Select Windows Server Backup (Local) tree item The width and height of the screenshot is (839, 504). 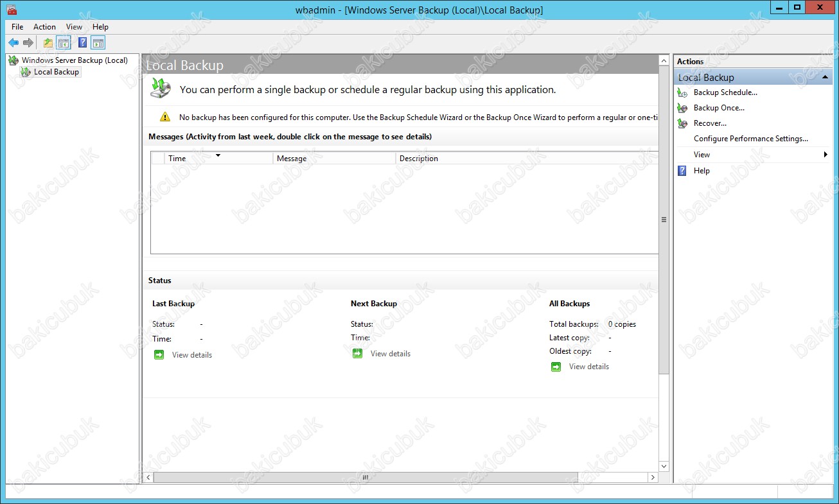[x=75, y=60]
